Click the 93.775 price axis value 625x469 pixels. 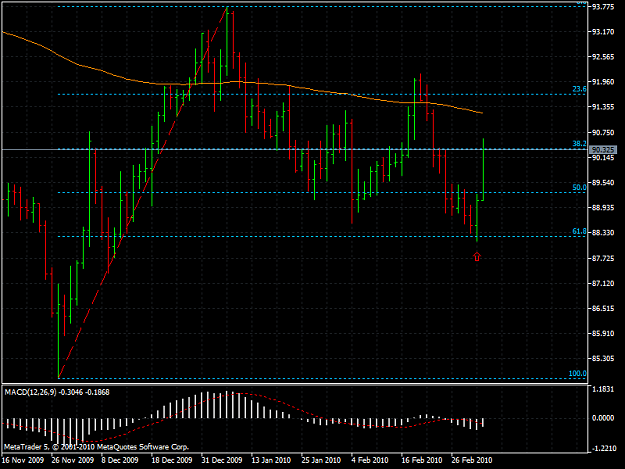(603, 7)
